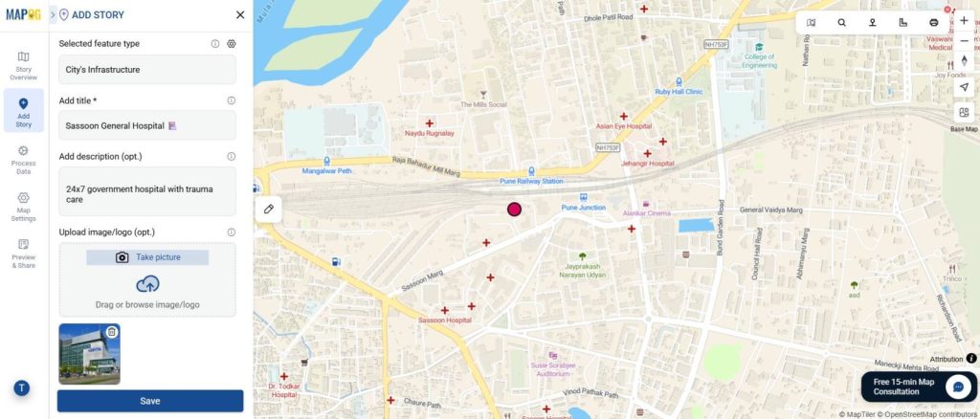Save the story
This screenshot has height=419, width=980.
point(150,401)
